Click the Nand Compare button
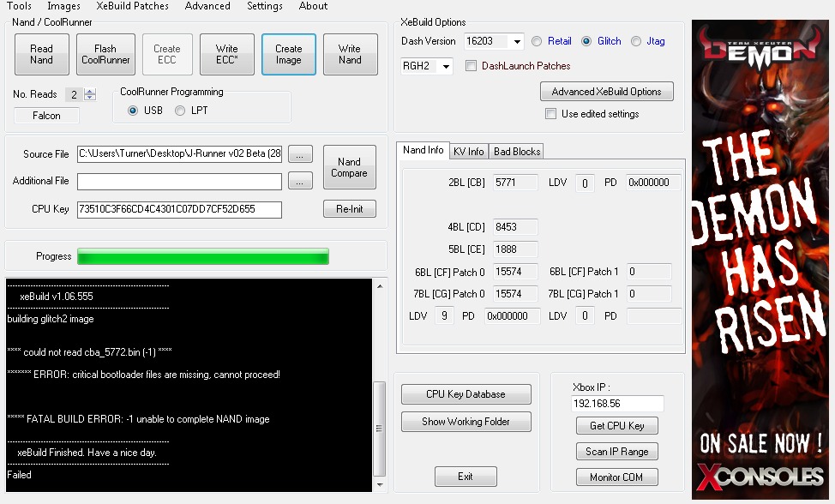This screenshot has height=504, width=835. click(349, 167)
